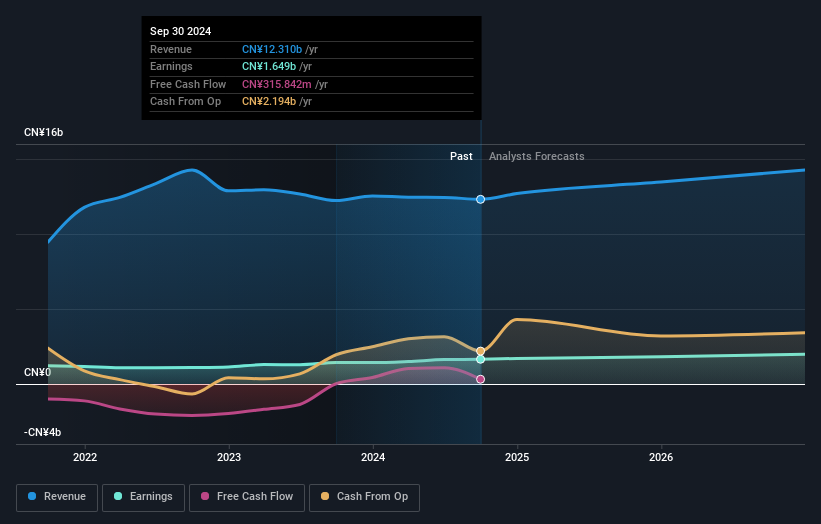This screenshot has height=524, width=821.
Task: Click the 2024 x-axis label
Action: [373, 458]
